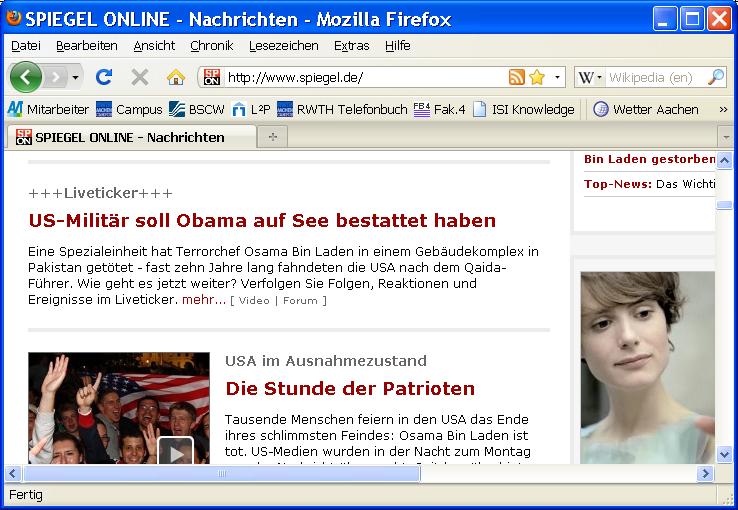Click the grey stop loading X icon
The height and width of the screenshot is (510, 738).
tap(140, 77)
